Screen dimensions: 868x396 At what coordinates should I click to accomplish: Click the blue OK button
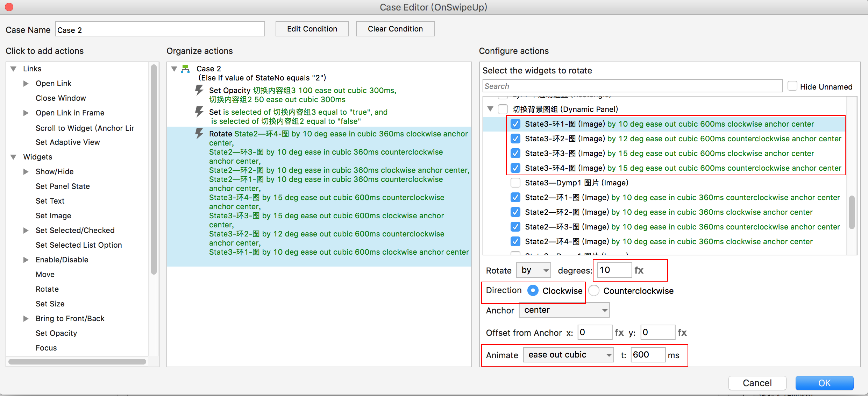coord(824,383)
